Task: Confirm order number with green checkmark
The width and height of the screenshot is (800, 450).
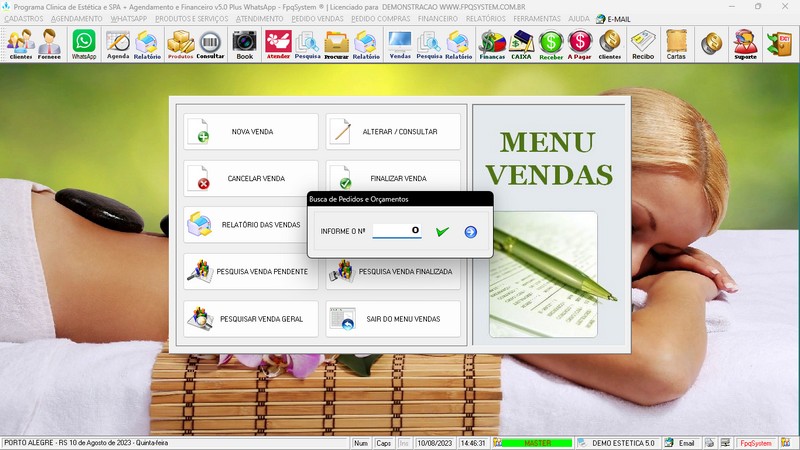Action: tap(442, 232)
